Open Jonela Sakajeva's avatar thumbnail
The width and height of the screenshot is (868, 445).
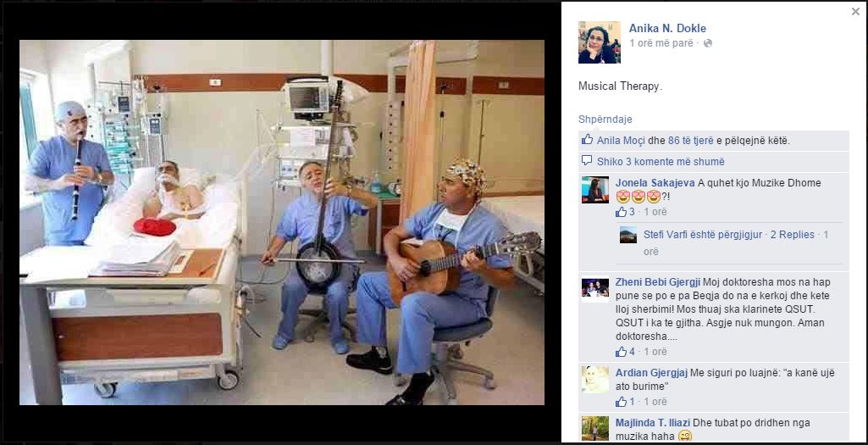tap(595, 190)
